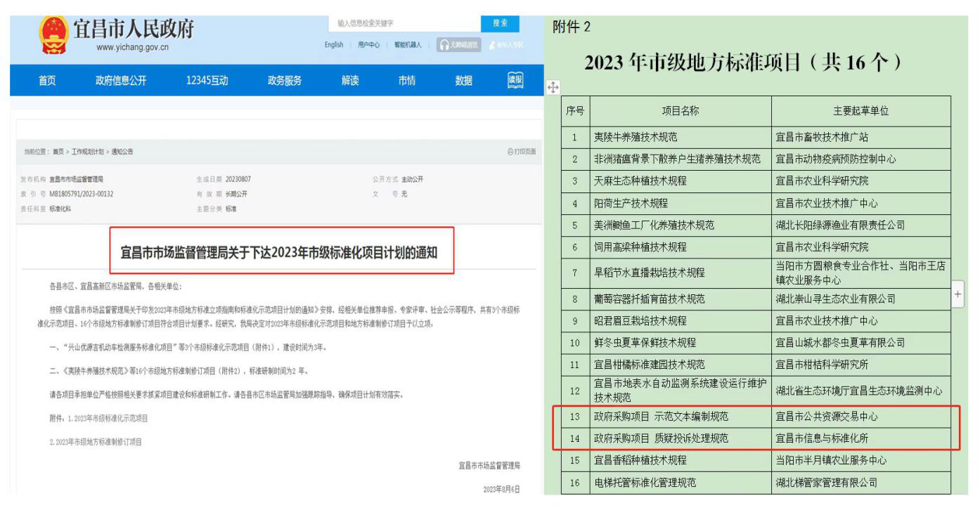
Task: Click the plus button beside the table
Action: pos(957,296)
